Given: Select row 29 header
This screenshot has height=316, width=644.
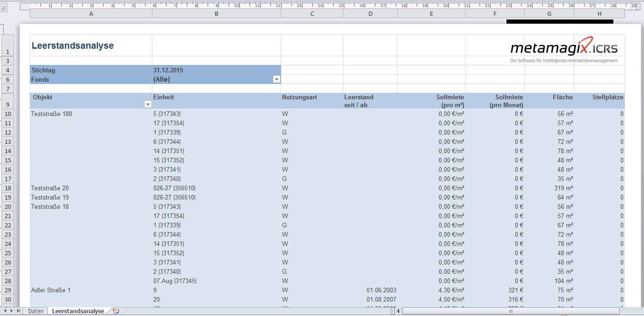Looking at the screenshot, I should point(8,290).
